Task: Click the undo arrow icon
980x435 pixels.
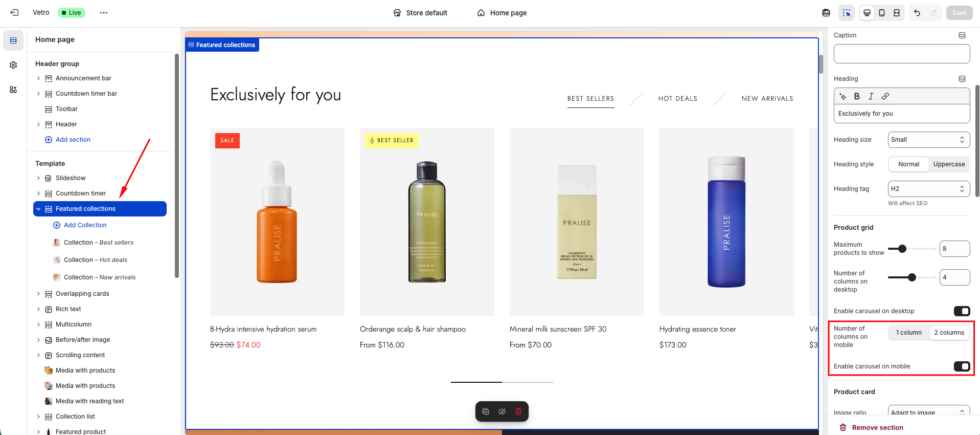Action: click(x=917, y=13)
